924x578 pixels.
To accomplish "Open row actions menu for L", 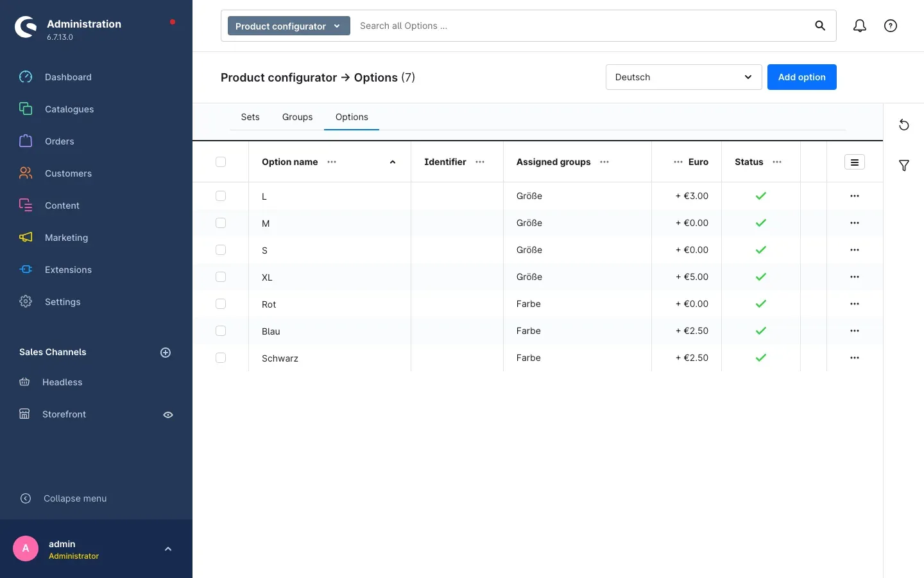I will pos(855,196).
